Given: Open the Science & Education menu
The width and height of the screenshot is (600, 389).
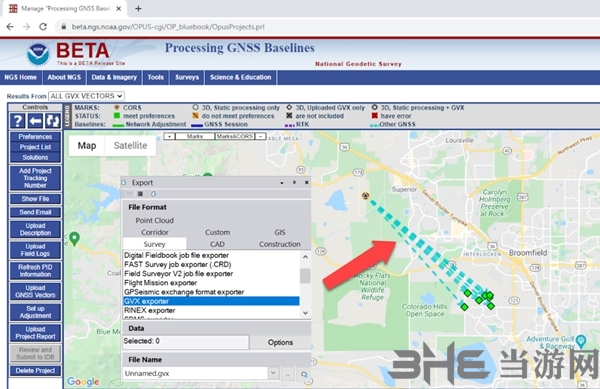Looking at the screenshot, I should coord(240,77).
